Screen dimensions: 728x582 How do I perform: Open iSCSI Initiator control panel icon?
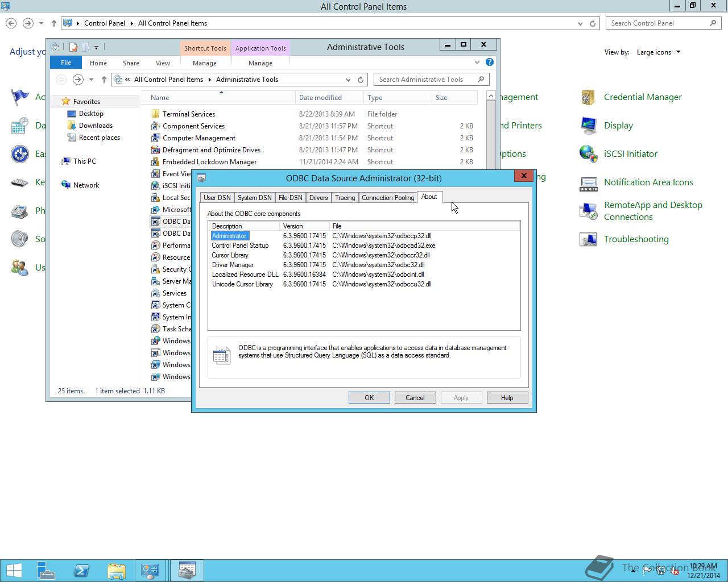click(x=588, y=154)
